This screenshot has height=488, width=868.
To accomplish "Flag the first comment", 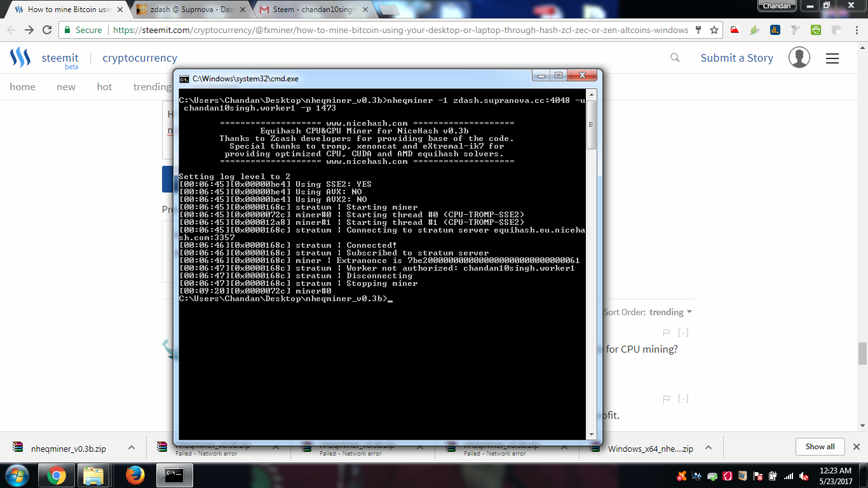I will 667,332.
